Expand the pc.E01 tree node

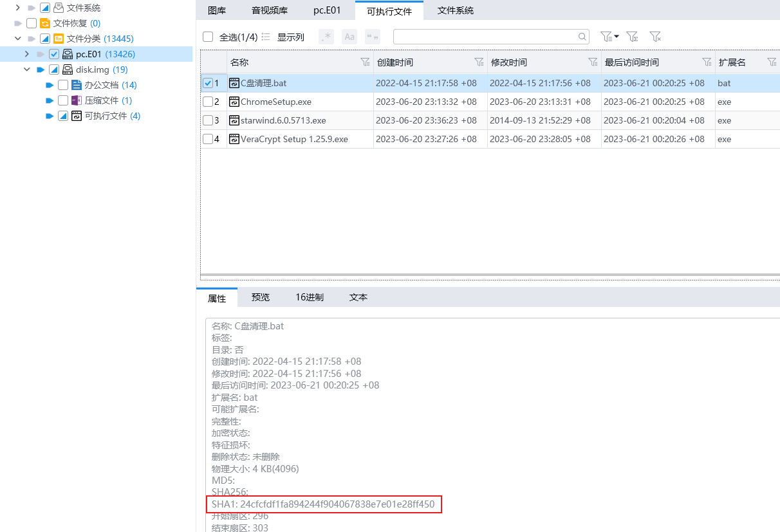coord(27,54)
